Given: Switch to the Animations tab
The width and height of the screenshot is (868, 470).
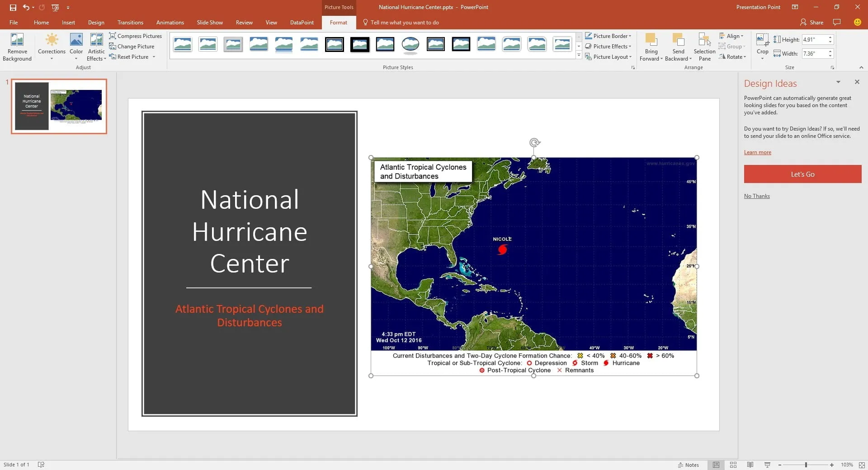Looking at the screenshot, I should coord(170,22).
